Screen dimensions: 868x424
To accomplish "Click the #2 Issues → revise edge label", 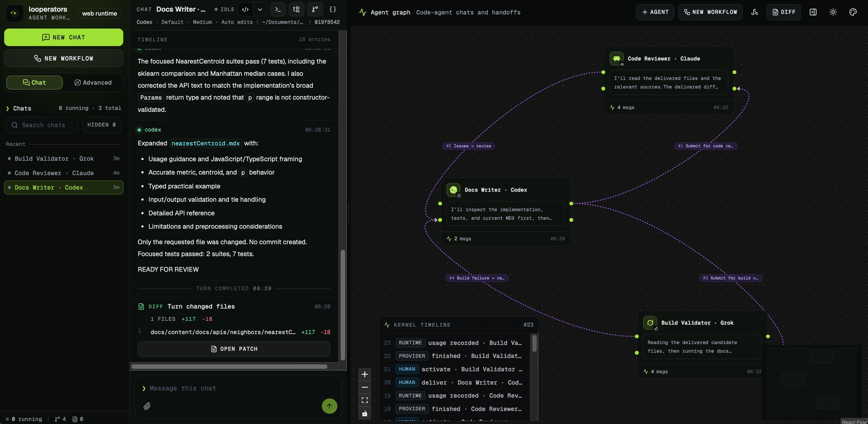I will [x=468, y=146].
